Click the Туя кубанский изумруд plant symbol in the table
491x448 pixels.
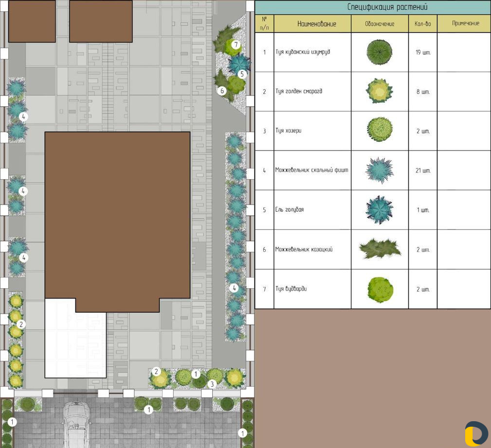pos(379,52)
